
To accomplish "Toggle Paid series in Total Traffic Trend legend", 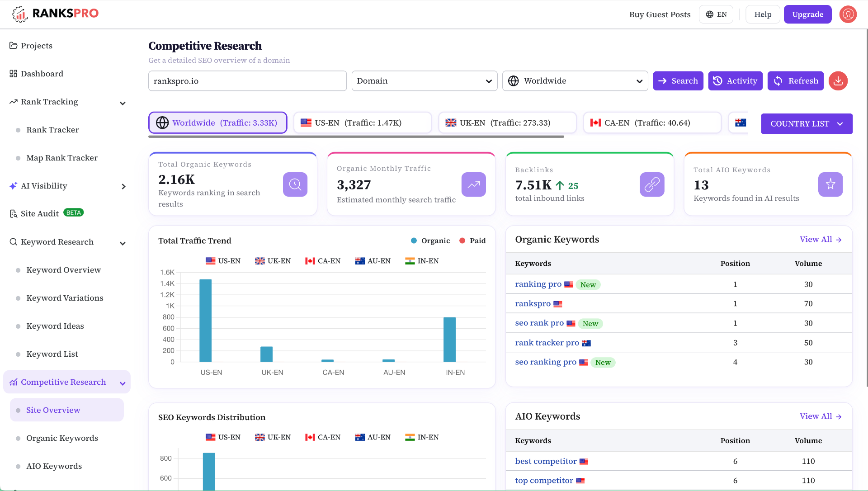I will coord(472,241).
